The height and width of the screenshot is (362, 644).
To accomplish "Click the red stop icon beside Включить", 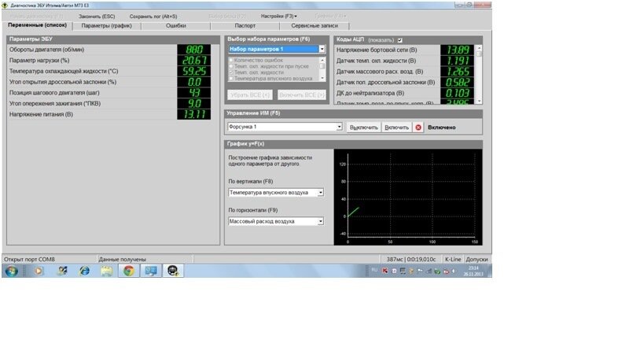I will tap(418, 127).
